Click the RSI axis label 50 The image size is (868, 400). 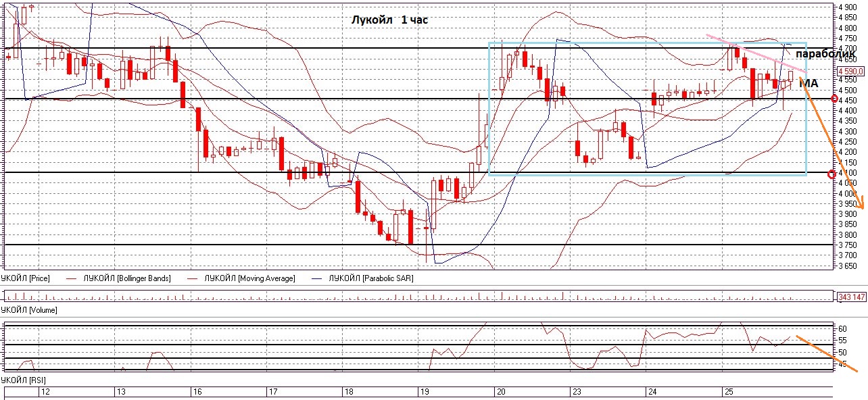tap(843, 353)
